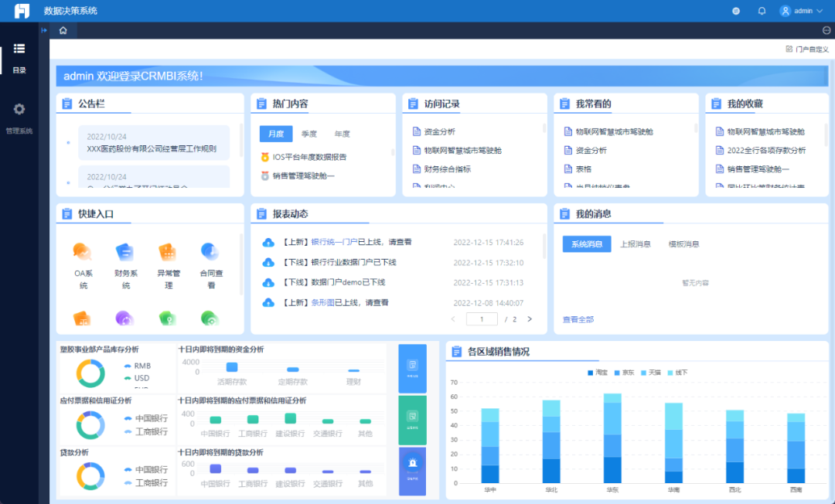Toggle 中国银行 legend in 应付票据 chart
Screen dimensions: 835x504
146,418
